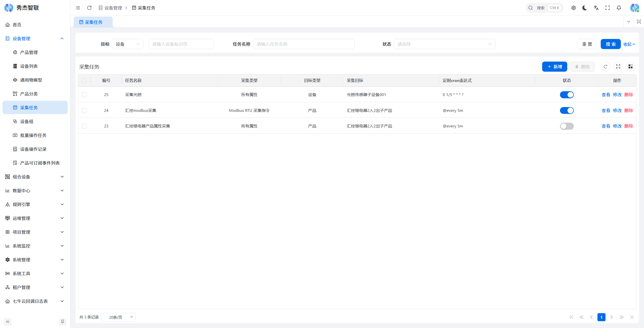
Task: Open the 20条/页 page size dropdown
Action: (119, 317)
